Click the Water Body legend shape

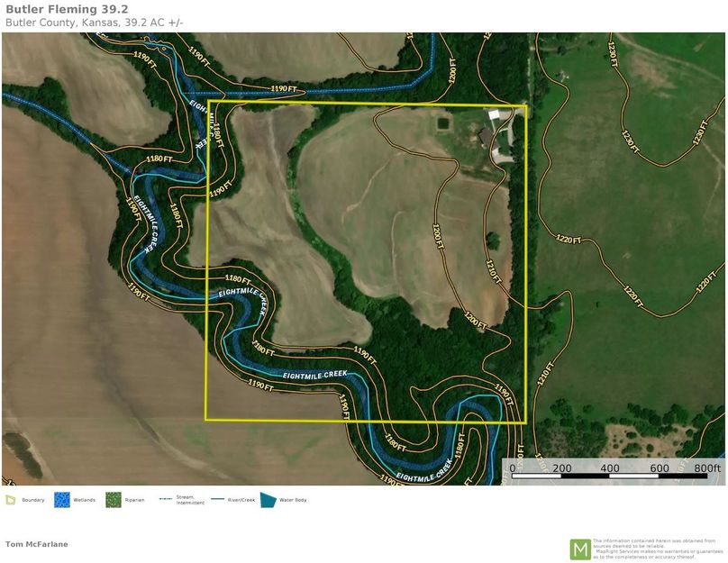(268, 499)
